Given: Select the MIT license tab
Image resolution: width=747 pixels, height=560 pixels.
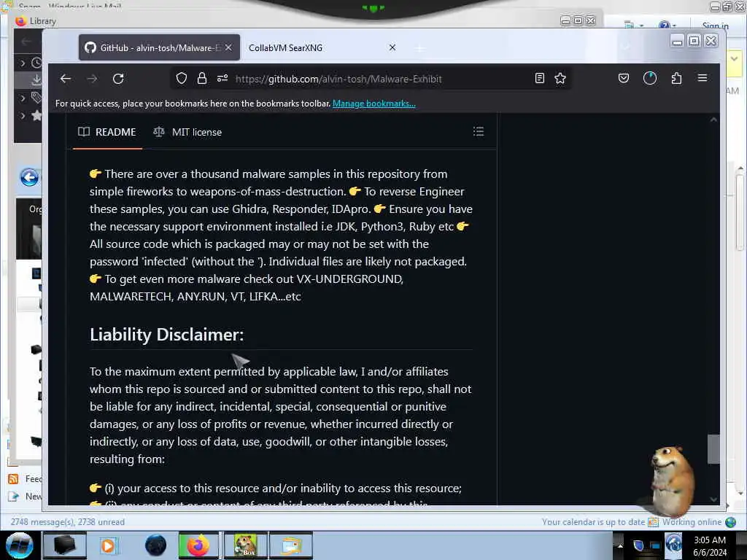Looking at the screenshot, I should pyautogui.click(x=187, y=132).
